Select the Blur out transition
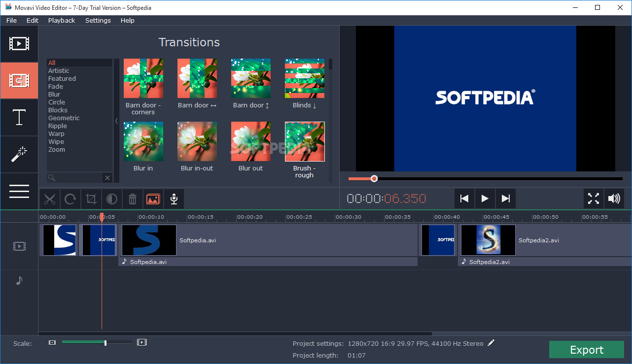The image size is (632, 364). pos(251,141)
